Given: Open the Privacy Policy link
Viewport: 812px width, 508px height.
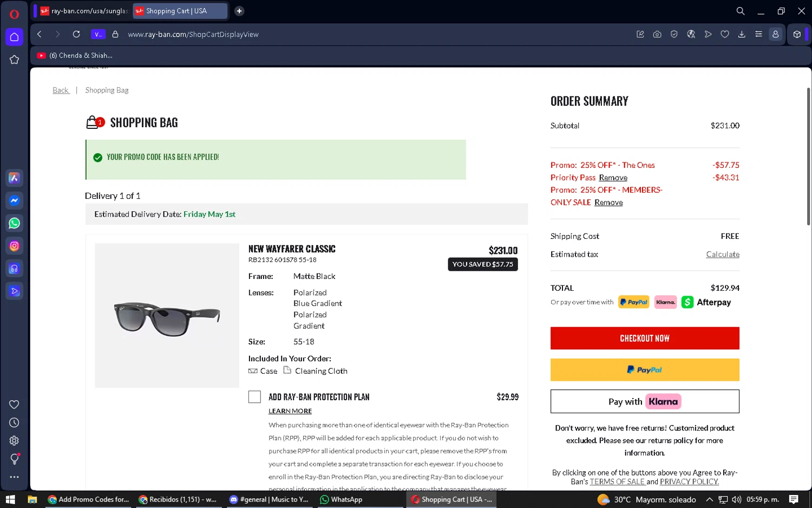Looking at the screenshot, I should tap(689, 481).
